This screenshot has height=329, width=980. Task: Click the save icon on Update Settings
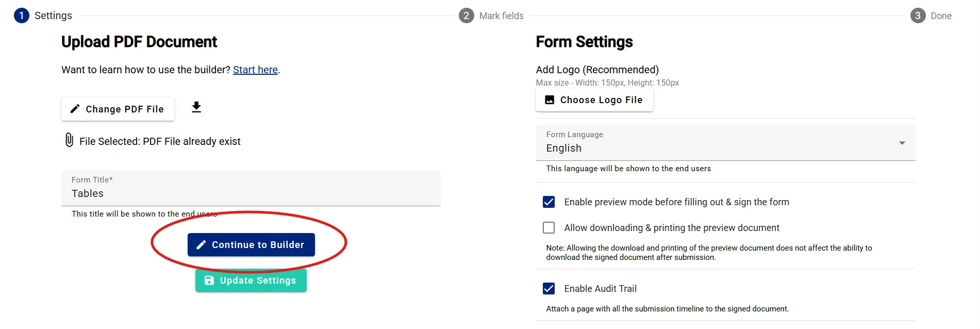(x=208, y=280)
